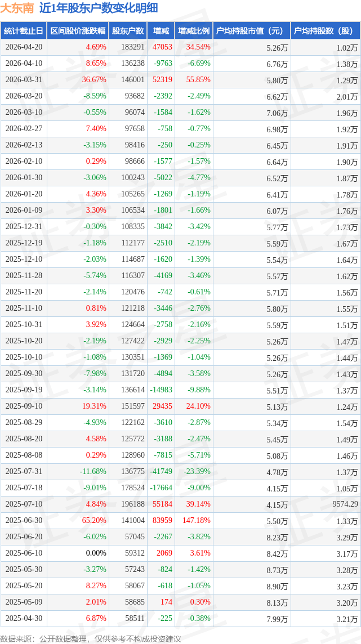Select the 股东户数 column header
Screen dimensions: 361x644
128,31
